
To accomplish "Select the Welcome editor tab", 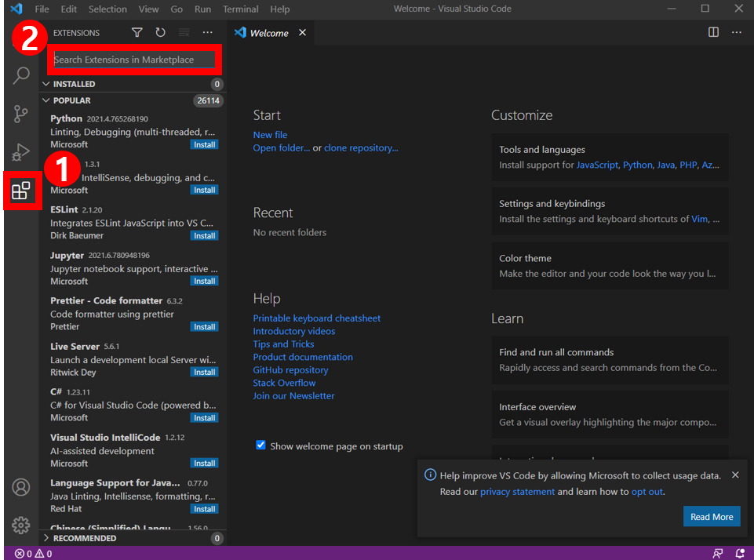I will coord(269,33).
